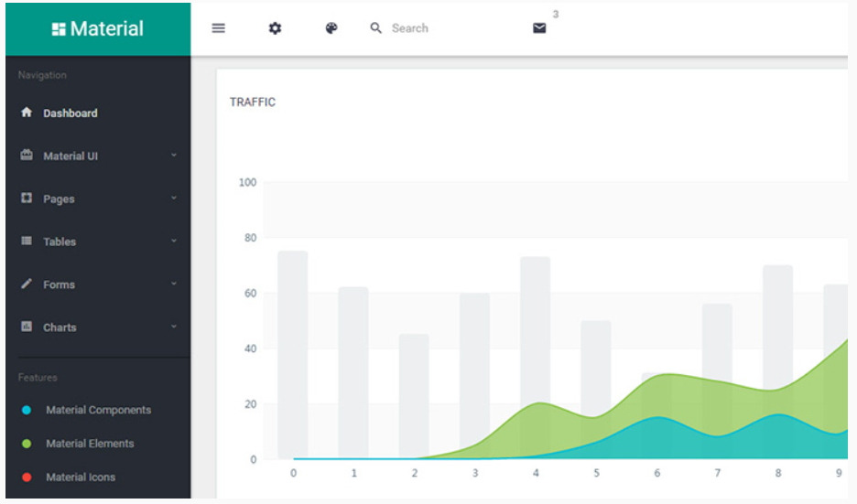Click the Dashboard home icon
This screenshot has width=857, height=504.
click(27, 113)
